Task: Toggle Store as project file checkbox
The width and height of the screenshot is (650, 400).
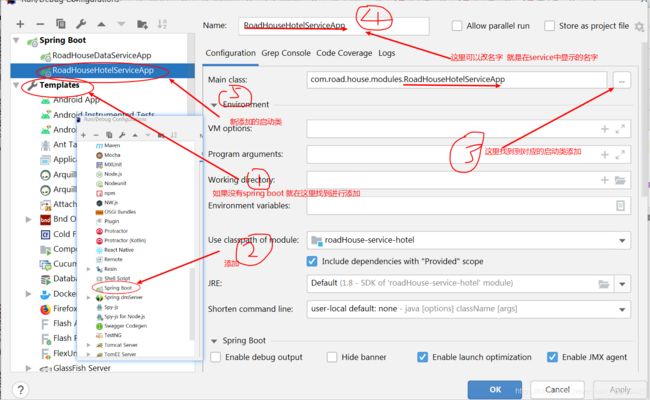Action: [x=549, y=26]
